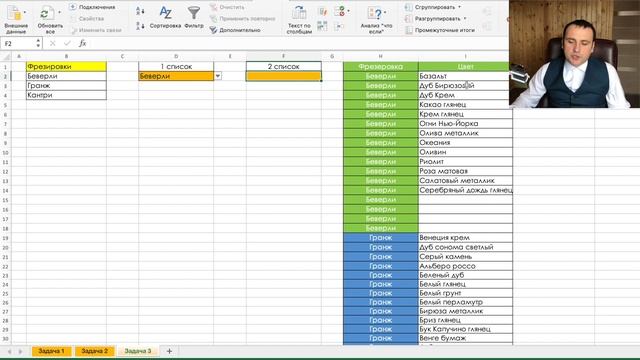Click the green Цвет header cell
The height and width of the screenshot is (360, 640).
point(465,66)
